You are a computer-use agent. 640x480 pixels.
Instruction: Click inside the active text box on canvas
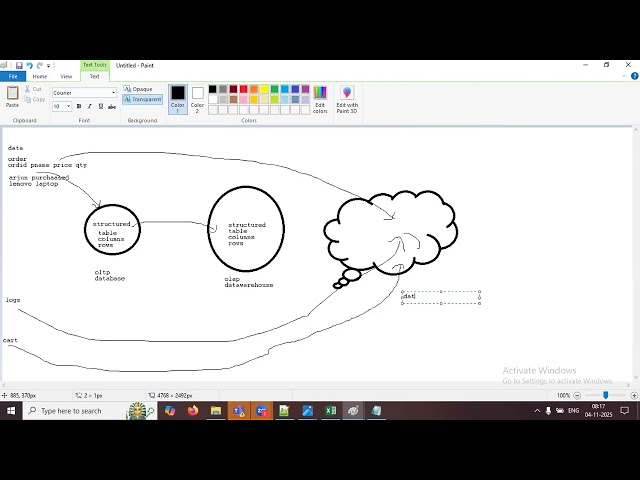[x=441, y=297]
